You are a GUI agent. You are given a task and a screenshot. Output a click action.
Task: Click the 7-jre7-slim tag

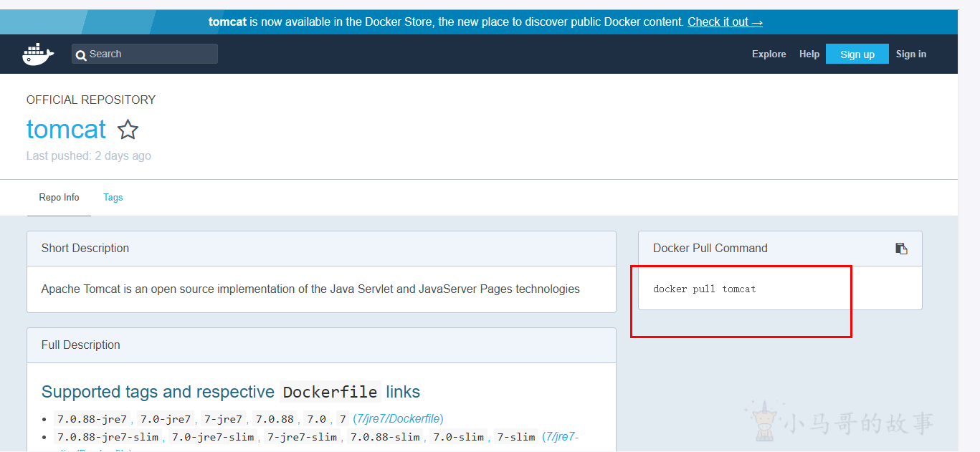[x=302, y=436]
